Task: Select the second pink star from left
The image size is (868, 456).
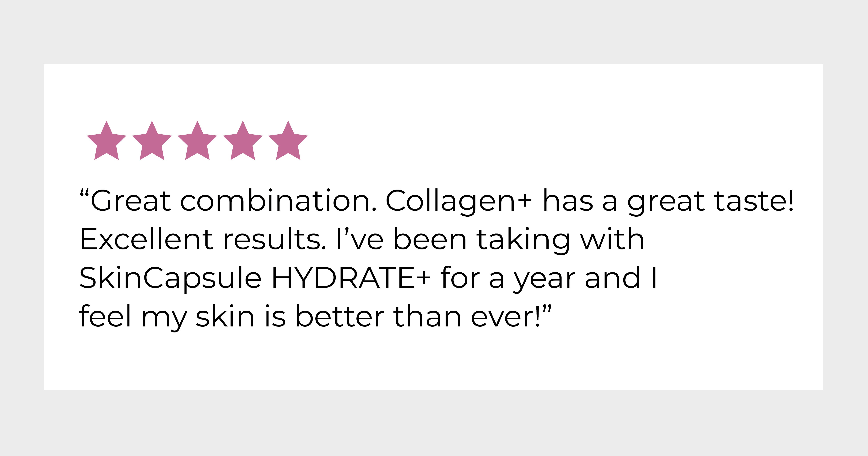Action: (x=152, y=141)
